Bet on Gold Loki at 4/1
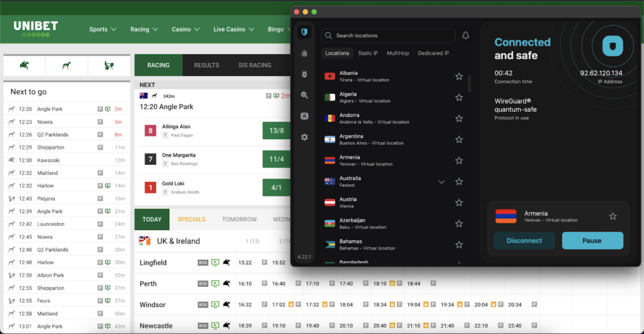The image size is (644, 334). click(x=277, y=187)
